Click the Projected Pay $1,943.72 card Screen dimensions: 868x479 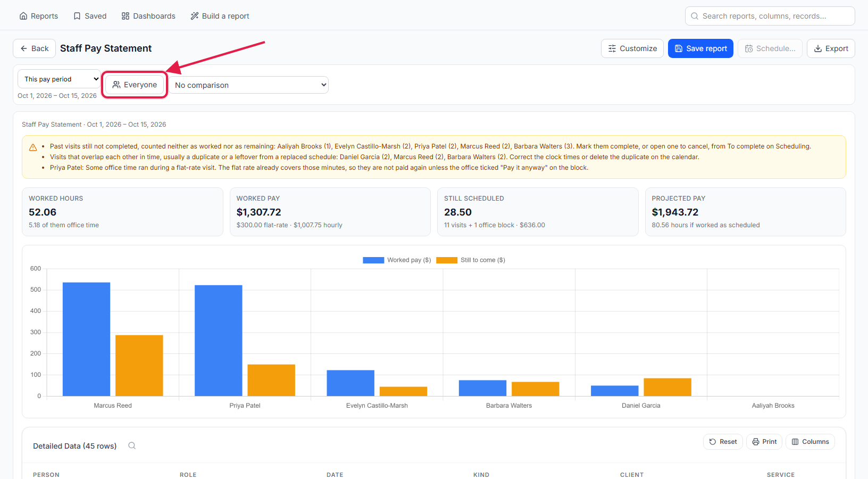(x=745, y=212)
